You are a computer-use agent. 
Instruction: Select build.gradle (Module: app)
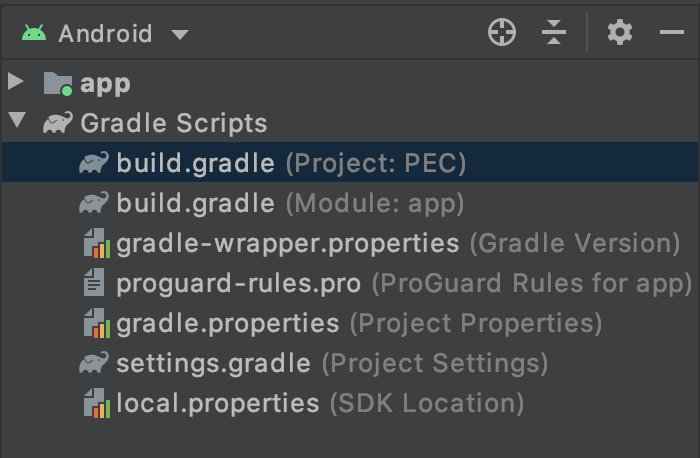[195, 204]
